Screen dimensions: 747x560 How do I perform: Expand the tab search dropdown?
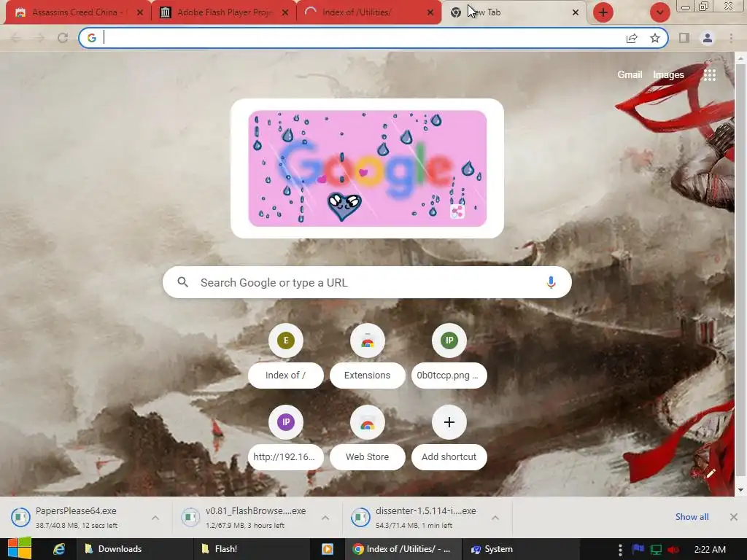(x=659, y=12)
